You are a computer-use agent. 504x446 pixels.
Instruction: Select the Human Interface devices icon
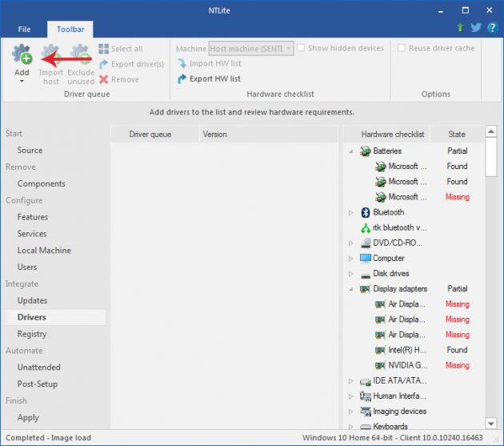366,396
